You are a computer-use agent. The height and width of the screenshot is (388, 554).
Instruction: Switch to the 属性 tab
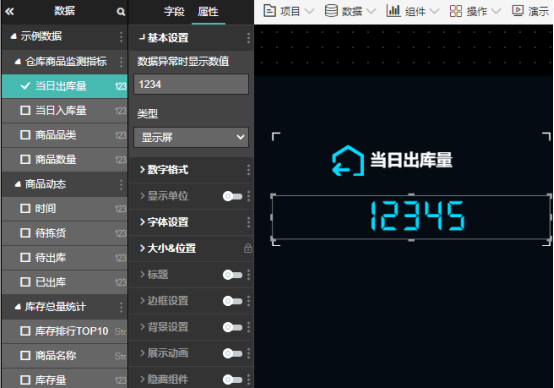coord(208,12)
